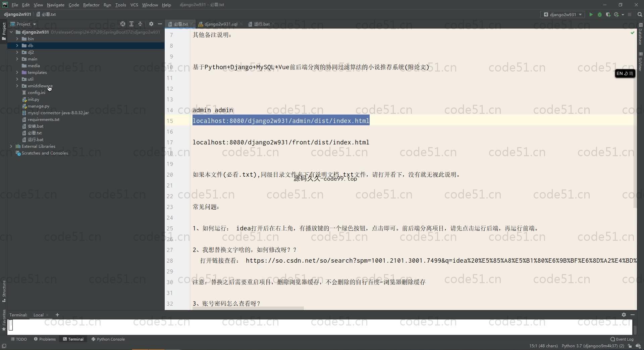Screen dimensions: 644x350
Task: Run the django2w931 configuration
Action: tap(591, 14)
